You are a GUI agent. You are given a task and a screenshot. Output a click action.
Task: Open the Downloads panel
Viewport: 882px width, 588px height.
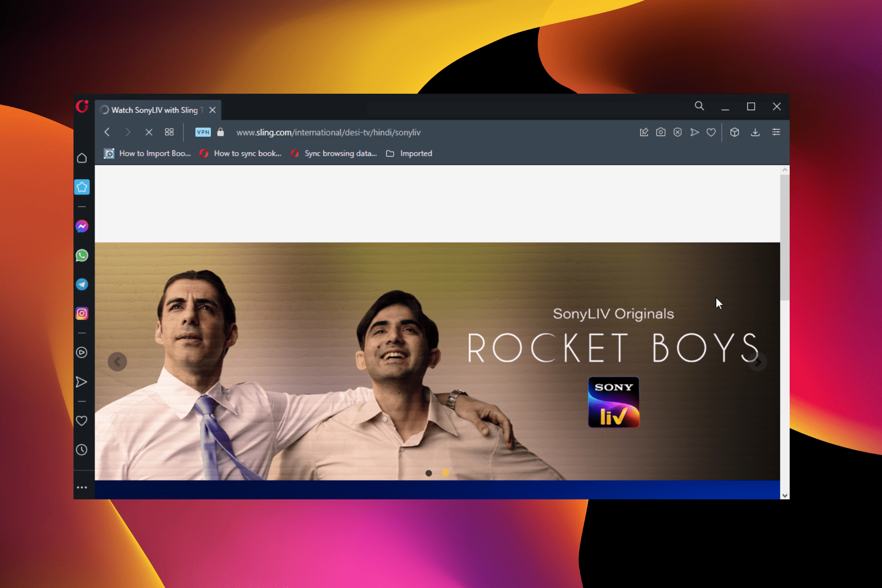[x=756, y=132]
